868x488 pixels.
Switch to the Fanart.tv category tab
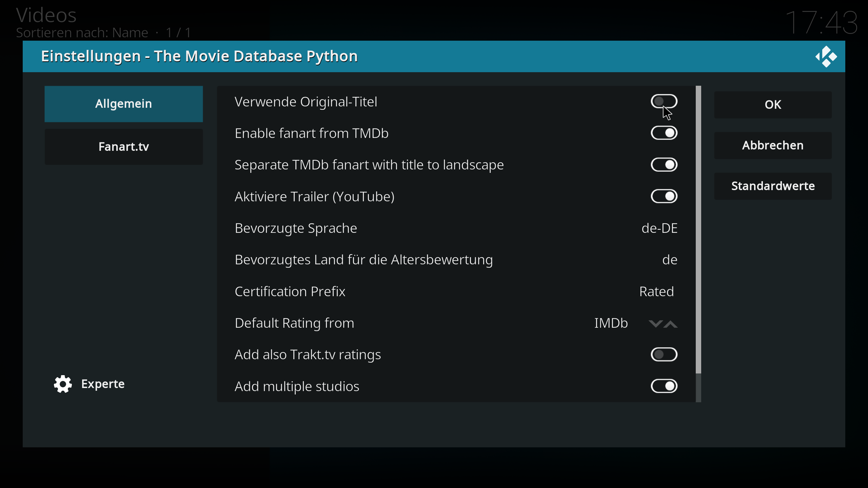(x=124, y=147)
